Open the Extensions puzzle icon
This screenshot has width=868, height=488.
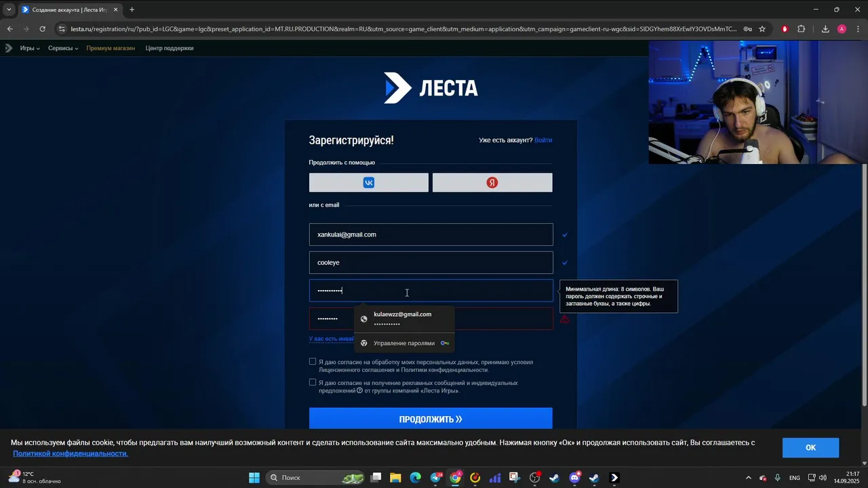pyautogui.click(x=802, y=29)
